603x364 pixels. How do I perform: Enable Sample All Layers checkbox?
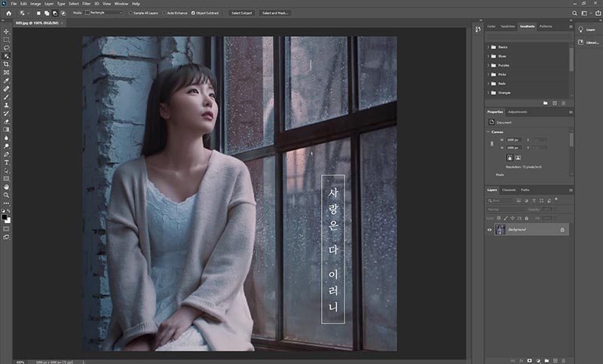click(x=130, y=13)
